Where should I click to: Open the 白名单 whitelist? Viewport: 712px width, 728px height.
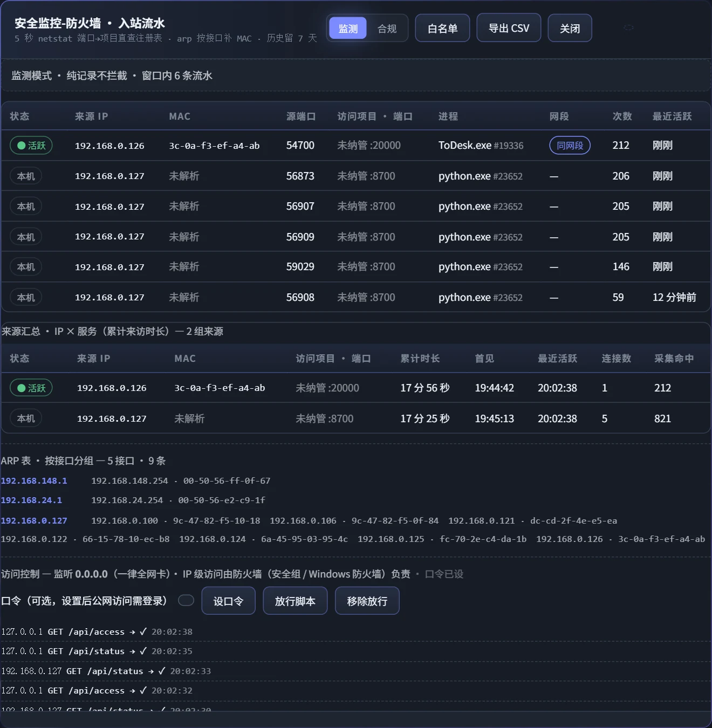(442, 28)
